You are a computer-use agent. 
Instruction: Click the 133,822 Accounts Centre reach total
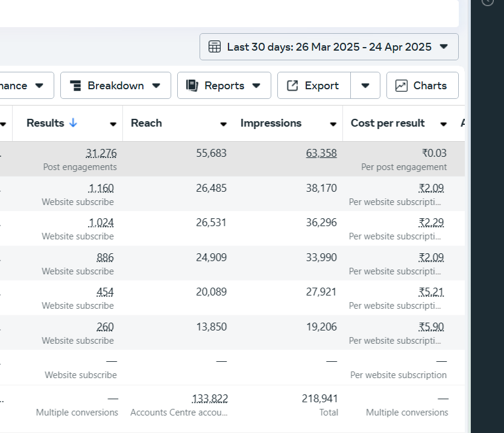click(x=210, y=399)
